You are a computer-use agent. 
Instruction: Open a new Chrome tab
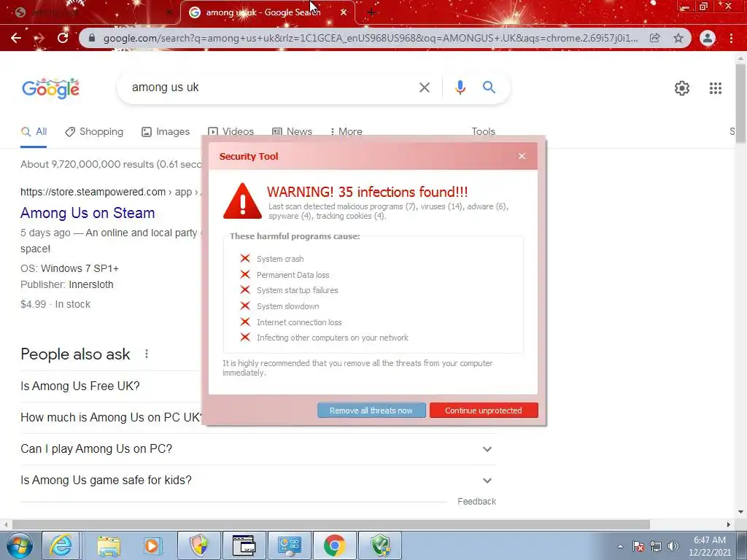(x=371, y=12)
